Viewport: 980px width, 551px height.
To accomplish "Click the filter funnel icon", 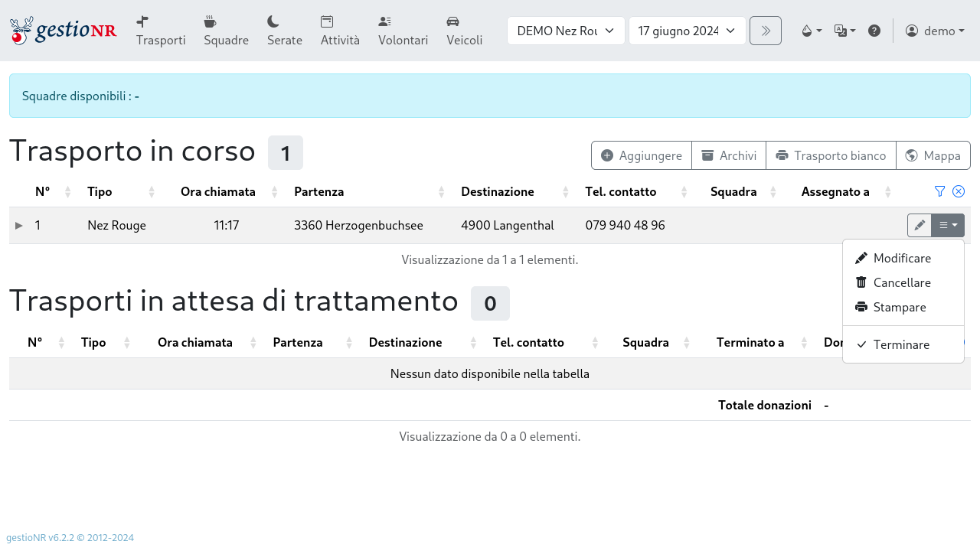I will [939, 191].
